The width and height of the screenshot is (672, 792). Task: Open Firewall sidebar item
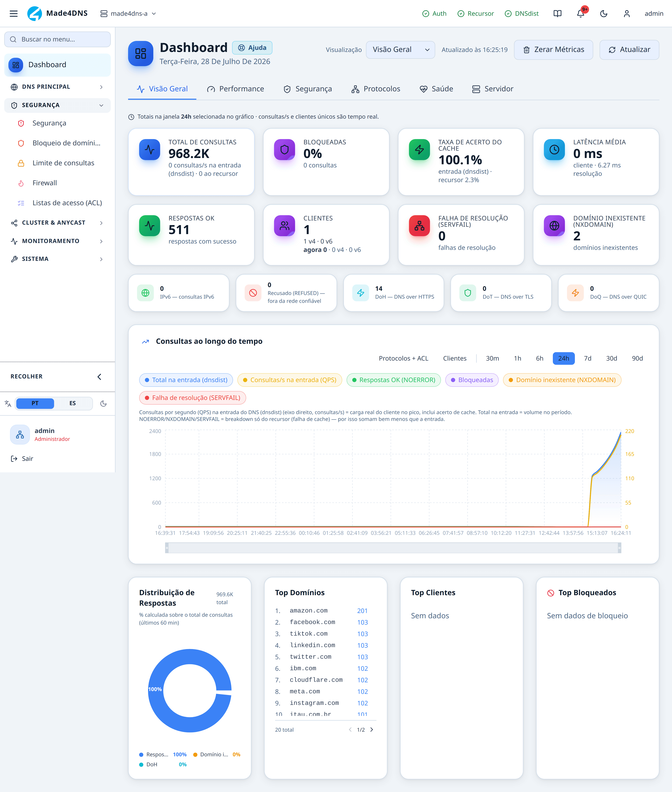click(58, 183)
